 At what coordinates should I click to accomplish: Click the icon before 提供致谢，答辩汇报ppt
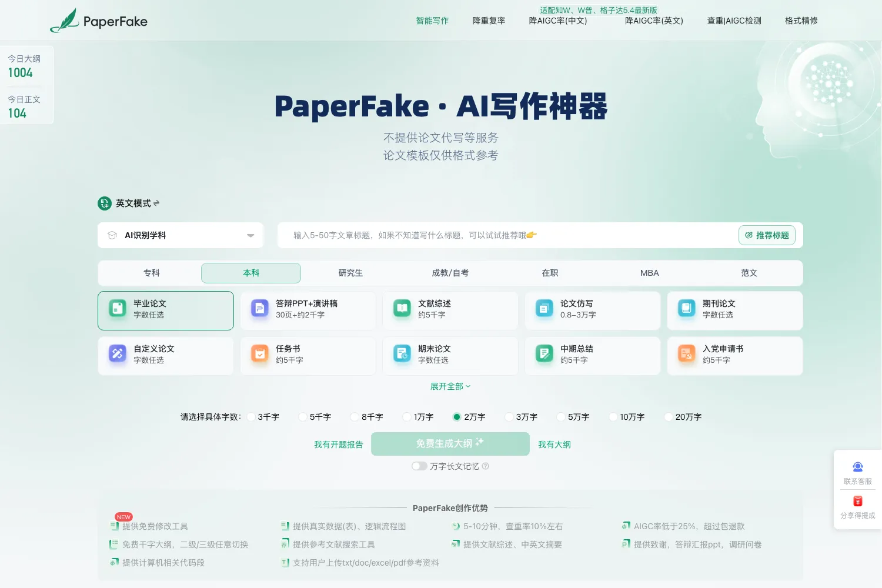point(626,544)
